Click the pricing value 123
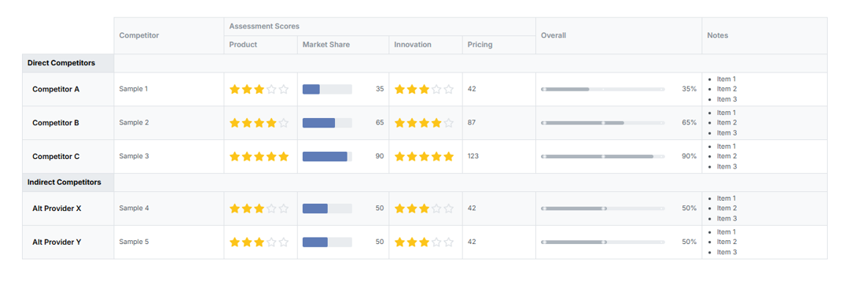The width and height of the screenshot is (868, 285). click(473, 157)
